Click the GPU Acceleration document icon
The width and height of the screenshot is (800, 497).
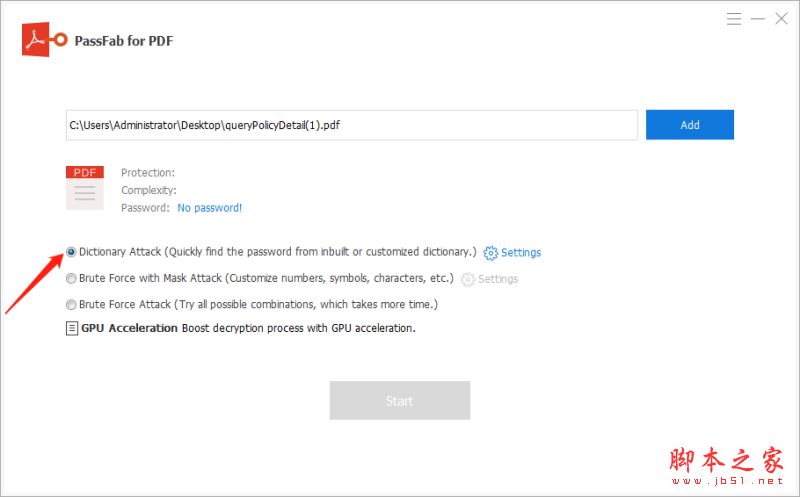click(72, 328)
